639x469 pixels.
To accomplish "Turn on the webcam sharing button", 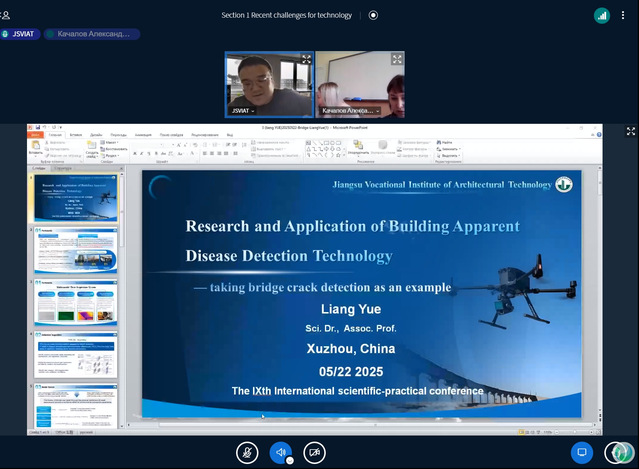I will pos(315,452).
